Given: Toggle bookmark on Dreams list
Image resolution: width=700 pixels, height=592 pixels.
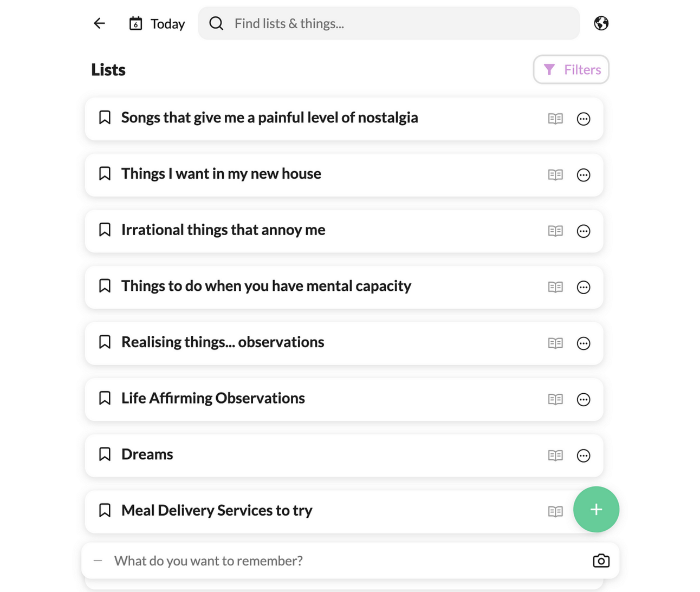Looking at the screenshot, I should tap(105, 454).
